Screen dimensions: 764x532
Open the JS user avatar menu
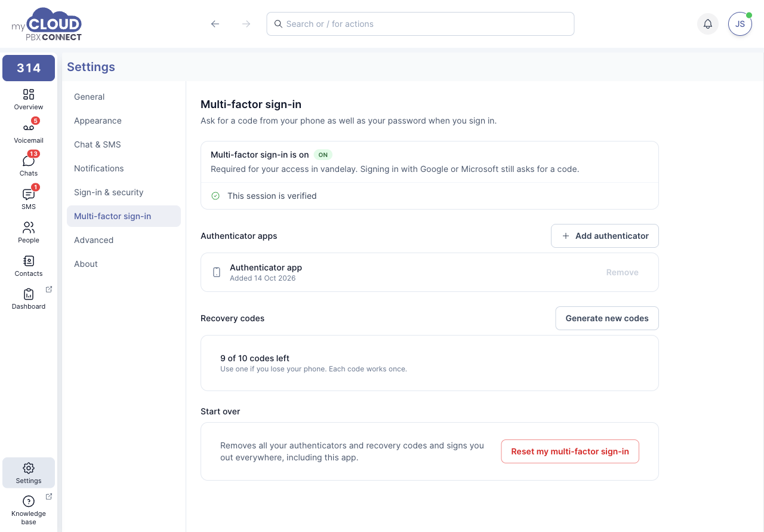(740, 24)
